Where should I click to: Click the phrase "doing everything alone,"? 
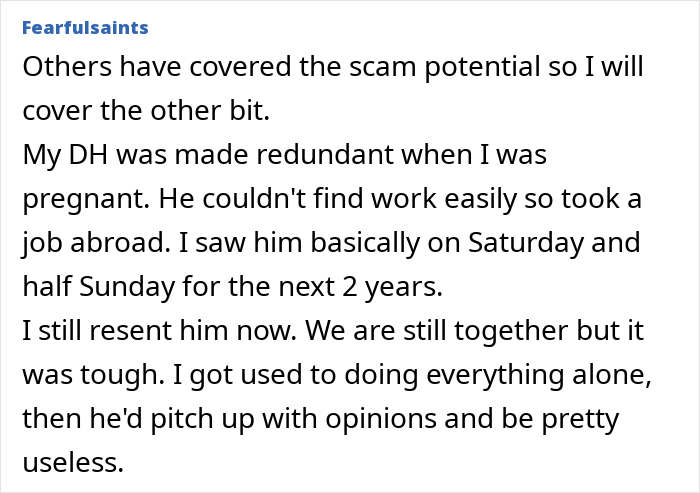(498, 374)
